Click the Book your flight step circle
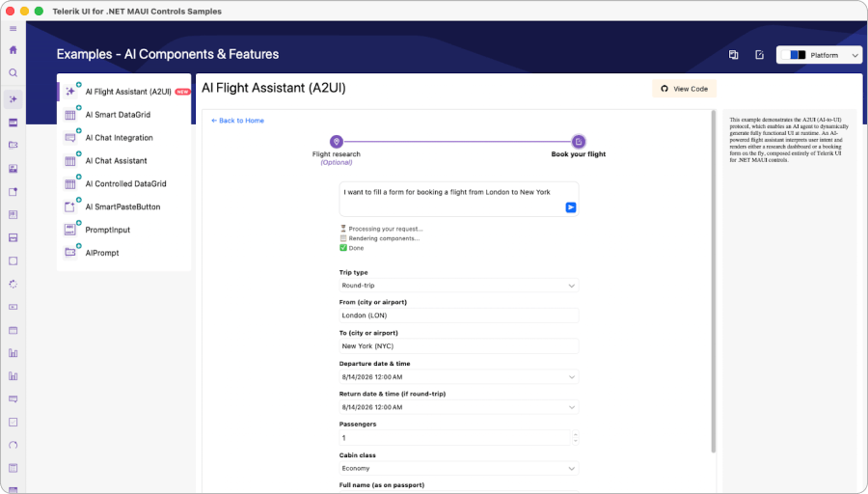868x494 pixels. click(x=579, y=142)
